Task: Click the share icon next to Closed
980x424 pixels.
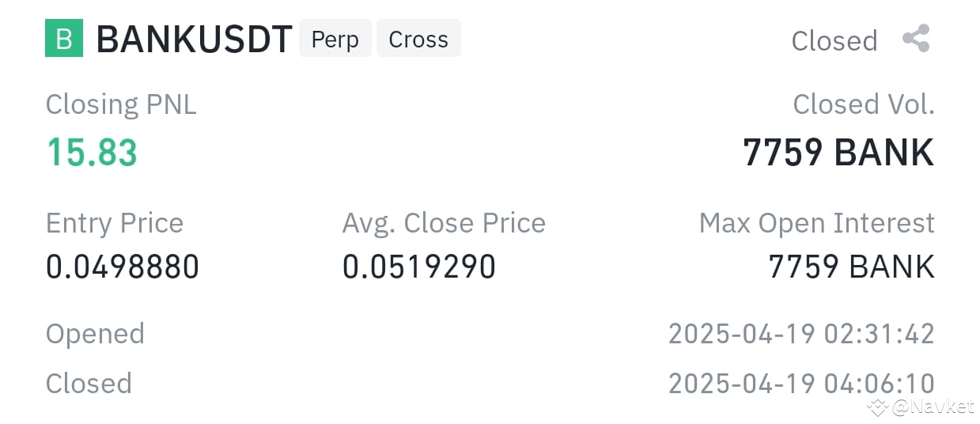Action: tap(916, 39)
